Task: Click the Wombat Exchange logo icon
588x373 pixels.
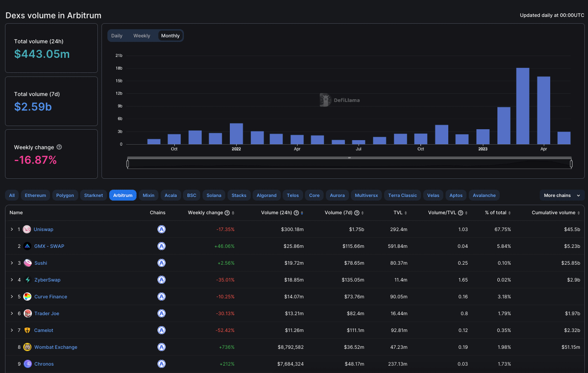Action: click(x=27, y=347)
